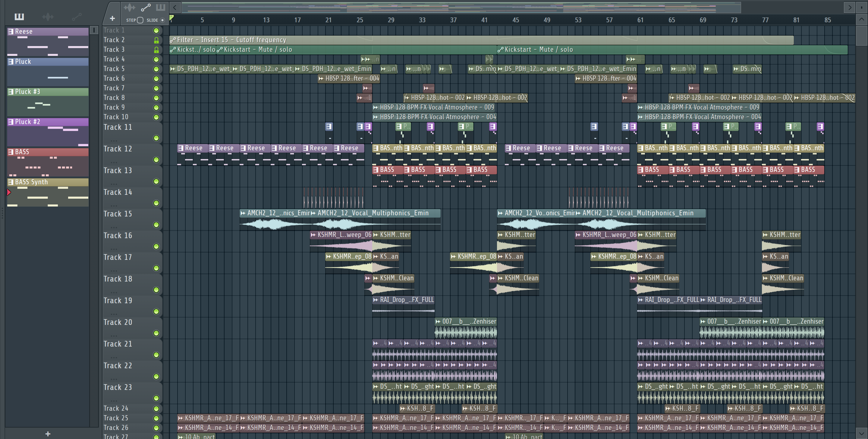Select the BASS Synth pattern in picker
Image resolution: width=868 pixels, height=439 pixels.
pyautogui.click(x=48, y=192)
